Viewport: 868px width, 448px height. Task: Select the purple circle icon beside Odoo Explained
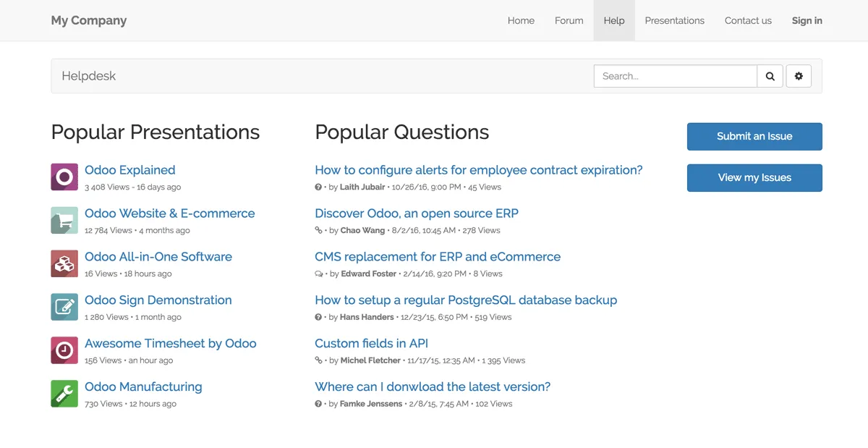[x=64, y=177]
